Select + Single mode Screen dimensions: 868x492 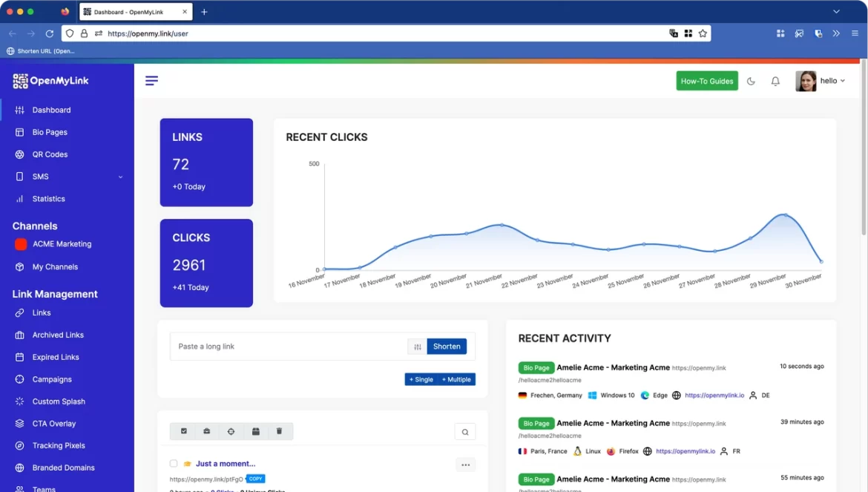421,379
